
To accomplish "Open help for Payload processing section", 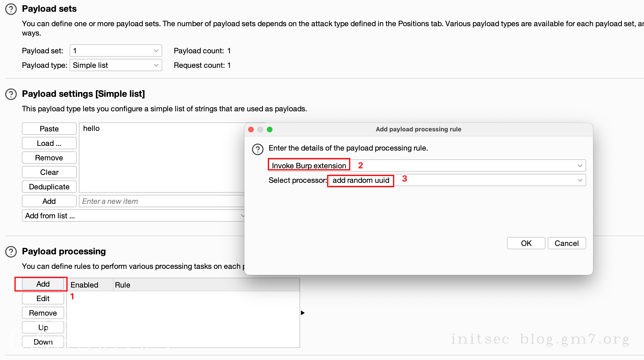I will coord(11,252).
